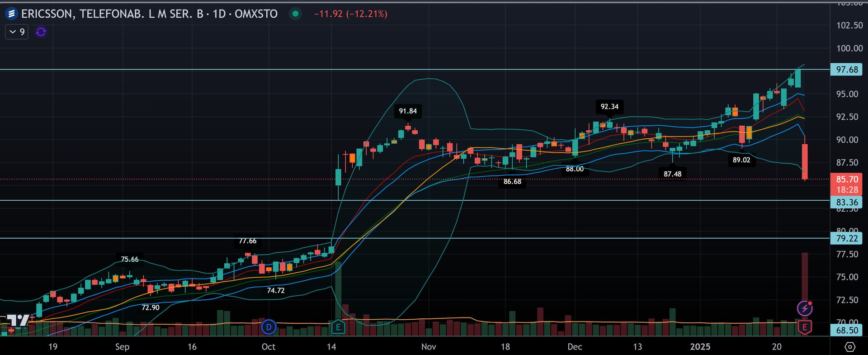
Task: Click the purple replay sync icon
Action: coord(41,32)
